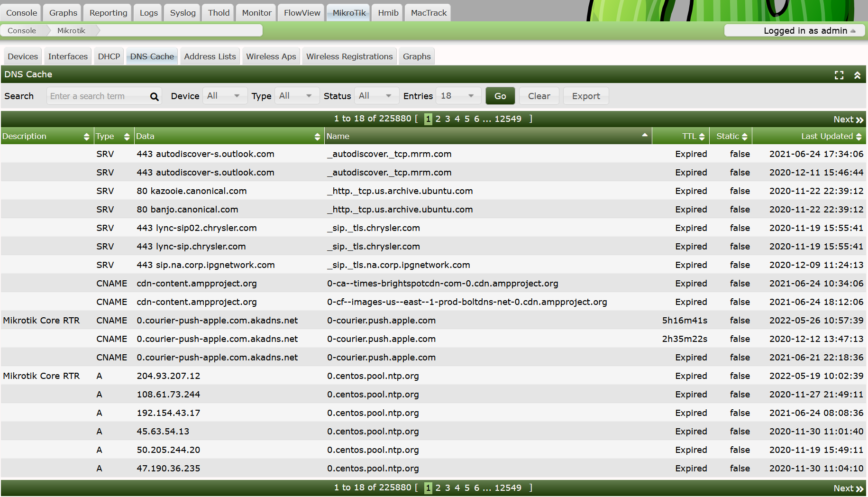Click the search magnifier icon
This screenshot has height=497, width=868.
click(154, 96)
